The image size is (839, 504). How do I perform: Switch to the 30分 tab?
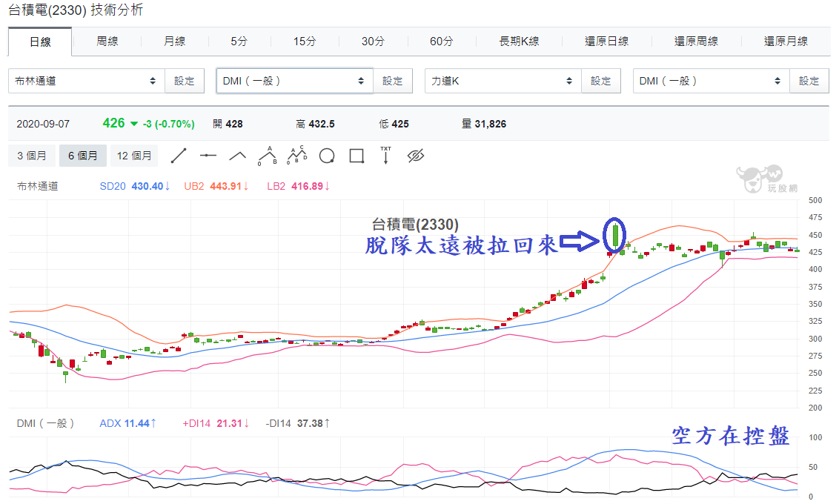[x=373, y=42]
